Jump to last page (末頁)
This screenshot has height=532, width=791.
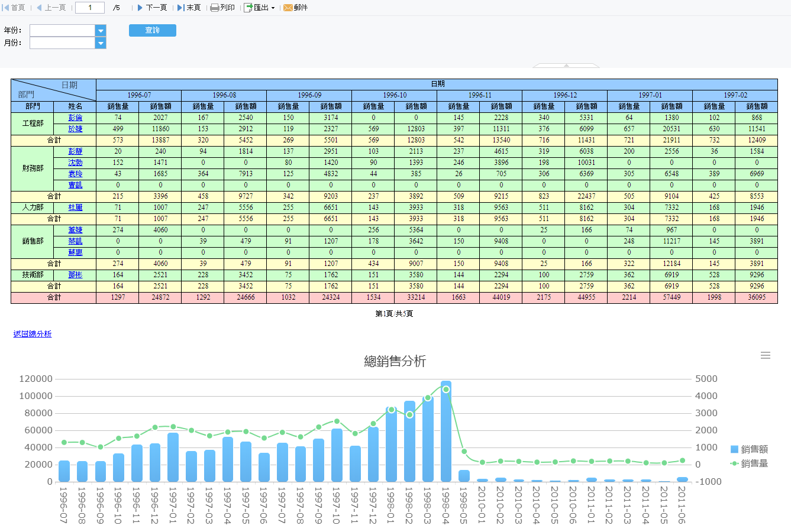189,8
